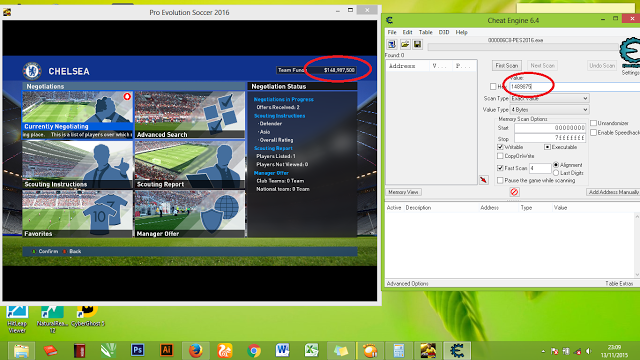Select the Scouting Report tile

coord(190,165)
